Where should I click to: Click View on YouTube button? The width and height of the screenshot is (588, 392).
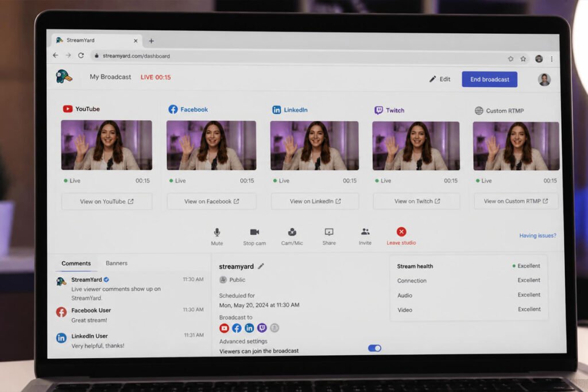(x=106, y=201)
